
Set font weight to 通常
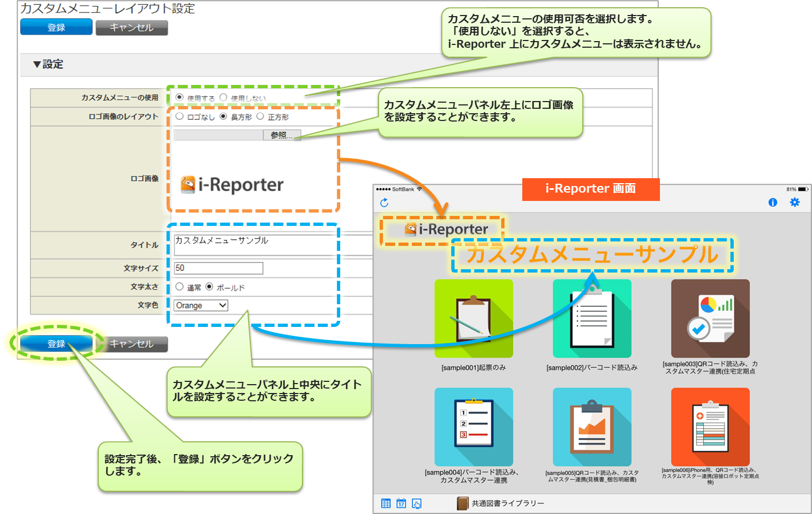[x=180, y=287]
